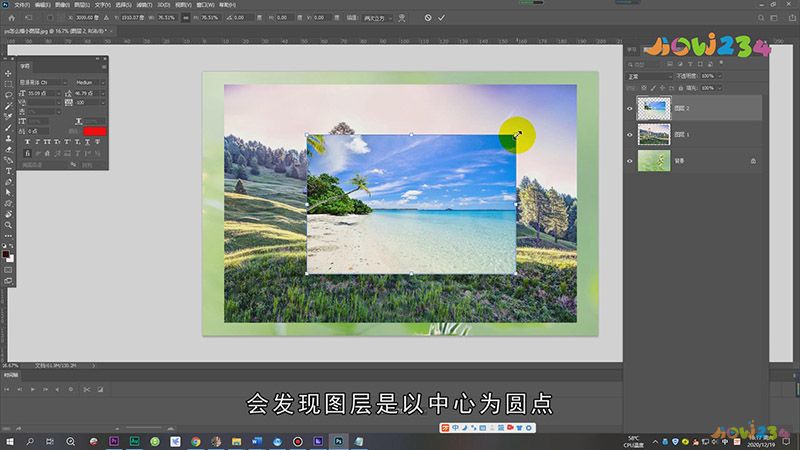Switch to warp mode icon
Viewport: 800px width, 450px height.
point(402,18)
